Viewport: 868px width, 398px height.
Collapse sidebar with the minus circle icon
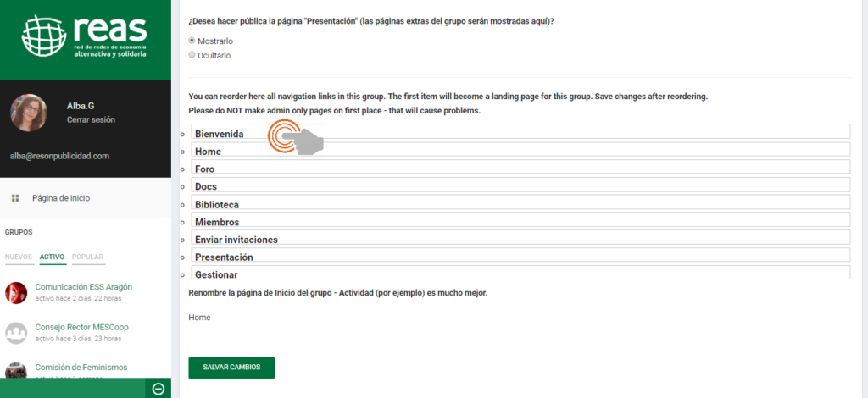point(158,389)
